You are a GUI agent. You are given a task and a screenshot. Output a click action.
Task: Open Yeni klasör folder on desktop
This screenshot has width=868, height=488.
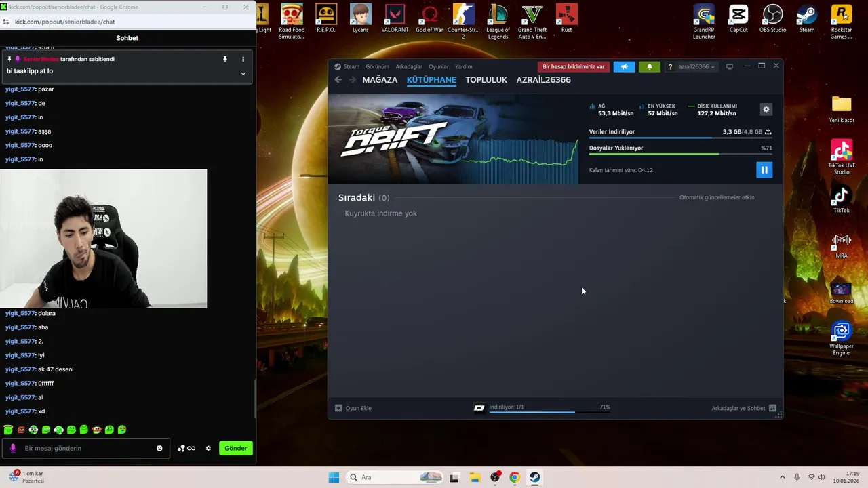pos(842,109)
